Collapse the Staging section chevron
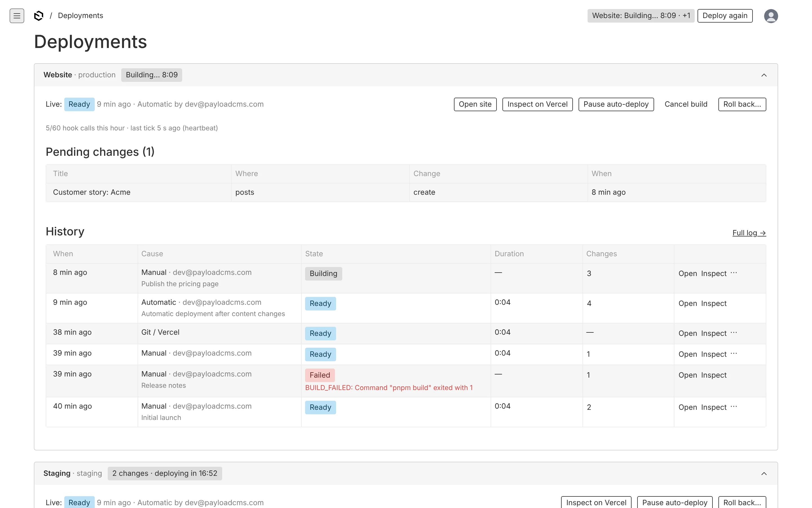Image resolution: width=812 pixels, height=508 pixels. click(x=764, y=473)
